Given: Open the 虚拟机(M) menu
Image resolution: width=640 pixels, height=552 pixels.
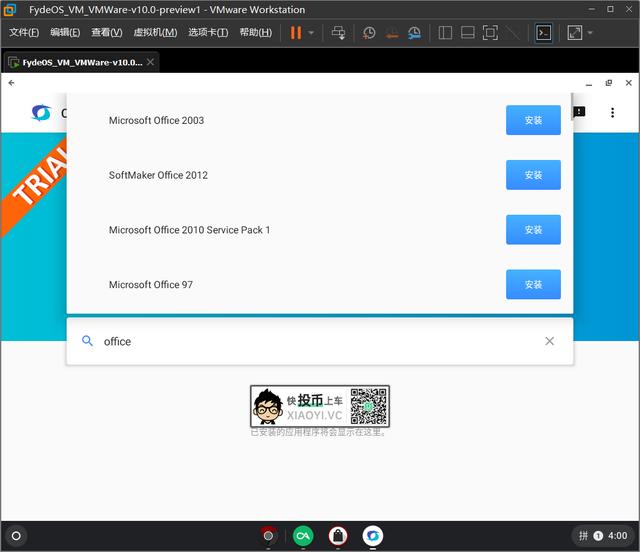Looking at the screenshot, I should (x=155, y=33).
